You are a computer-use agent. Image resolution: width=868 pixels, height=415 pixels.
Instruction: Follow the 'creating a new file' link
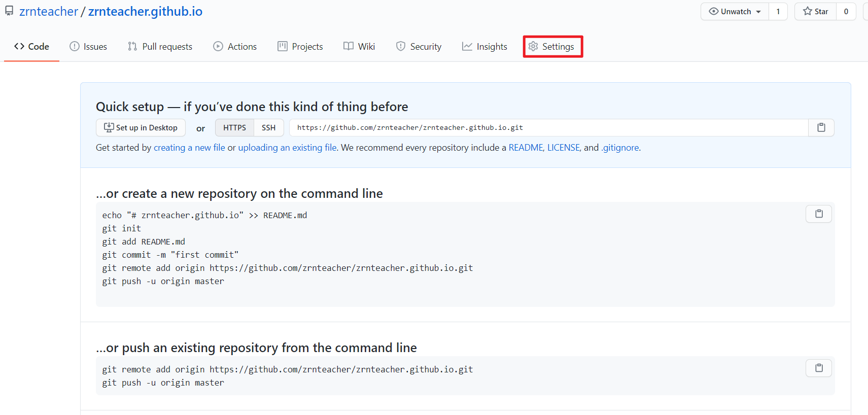click(x=189, y=148)
